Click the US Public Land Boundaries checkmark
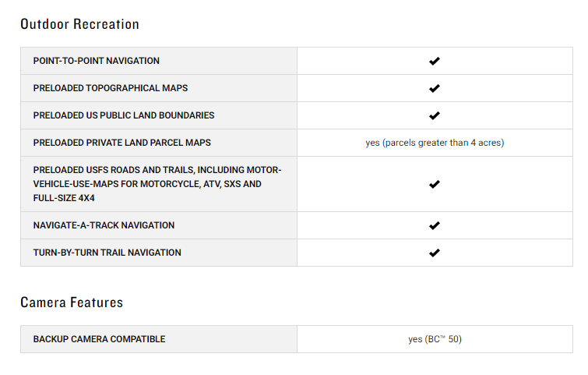The image size is (588, 375). [x=435, y=115]
